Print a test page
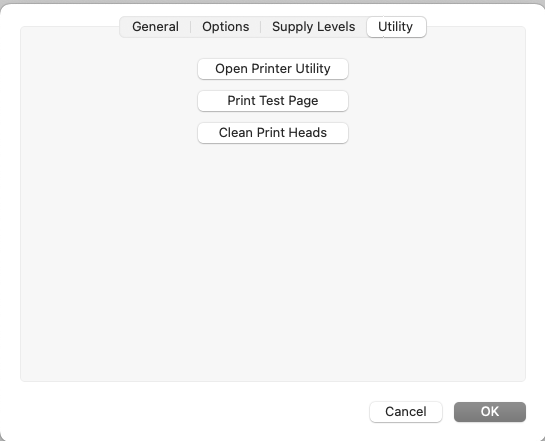Viewport: 545px width, 441px height. tap(273, 101)
